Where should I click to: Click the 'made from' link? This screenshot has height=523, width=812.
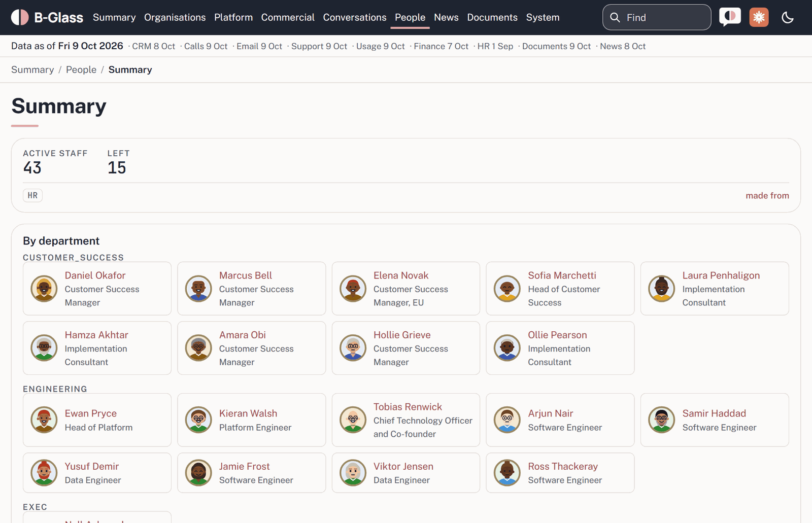coord(767,195)
